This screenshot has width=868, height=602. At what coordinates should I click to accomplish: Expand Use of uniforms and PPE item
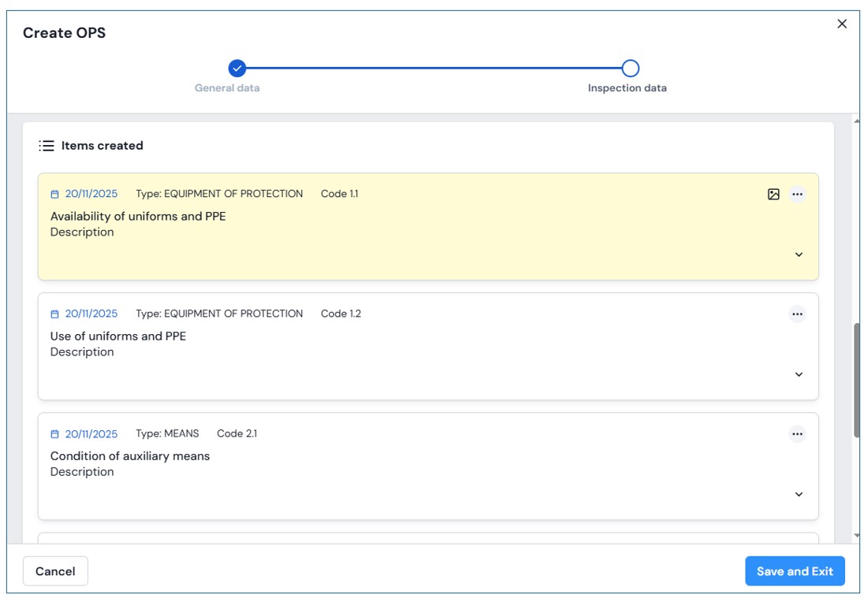click(799, 374)
